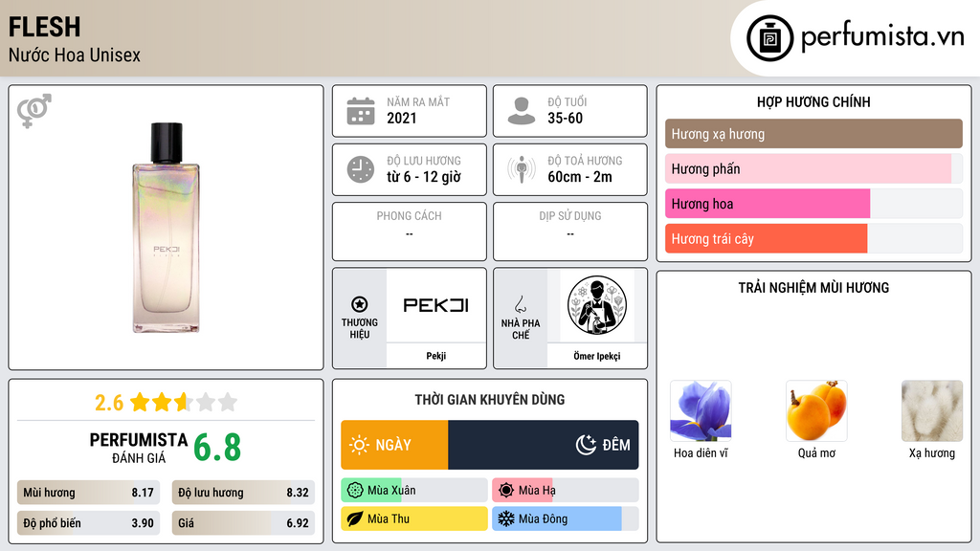Screen dimensions: 980x551
Task: Click the person icon beside Độ Tuổi
Action: [x=522, y=111]
